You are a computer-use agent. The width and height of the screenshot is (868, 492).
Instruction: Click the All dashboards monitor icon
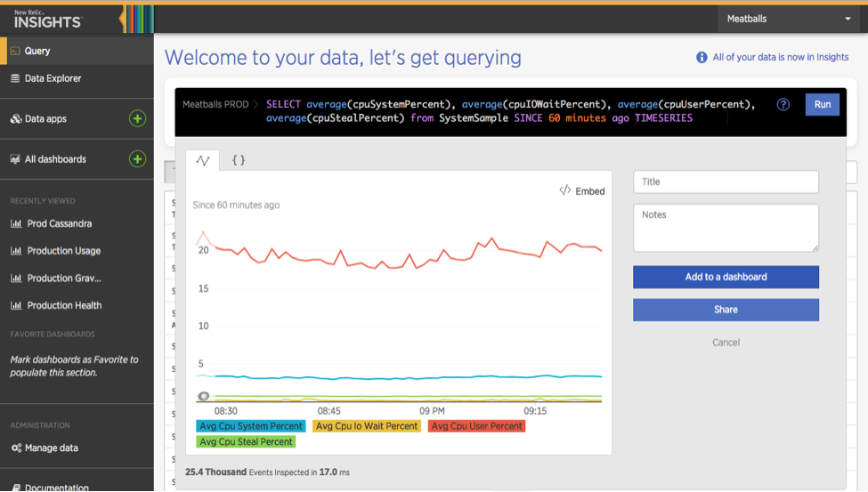pyautogui.click(x=15, y=159)
